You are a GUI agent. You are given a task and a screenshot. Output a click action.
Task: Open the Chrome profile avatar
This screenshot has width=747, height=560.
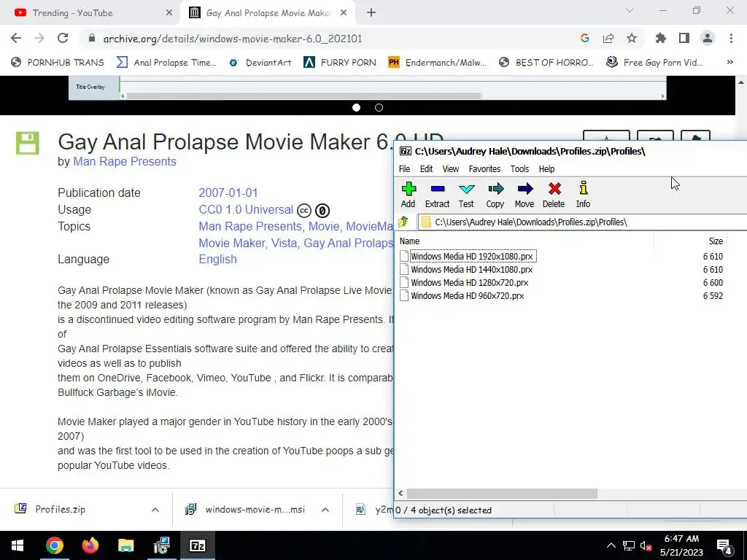[x=708, y=38]
